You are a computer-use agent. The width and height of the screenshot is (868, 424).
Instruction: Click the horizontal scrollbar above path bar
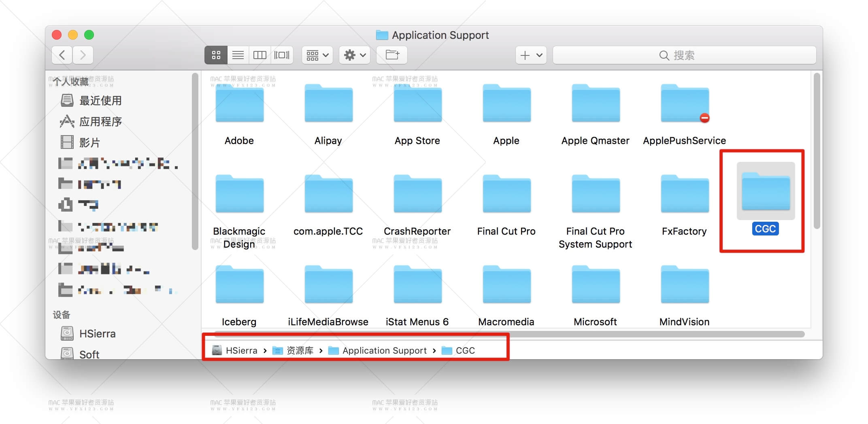tap(509, 334)
